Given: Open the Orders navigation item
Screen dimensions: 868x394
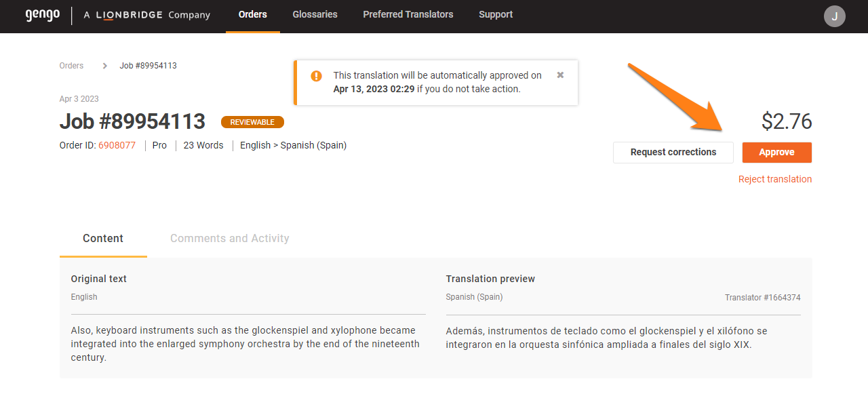Looking at the screenshot, I should click(x=252, y=14).
